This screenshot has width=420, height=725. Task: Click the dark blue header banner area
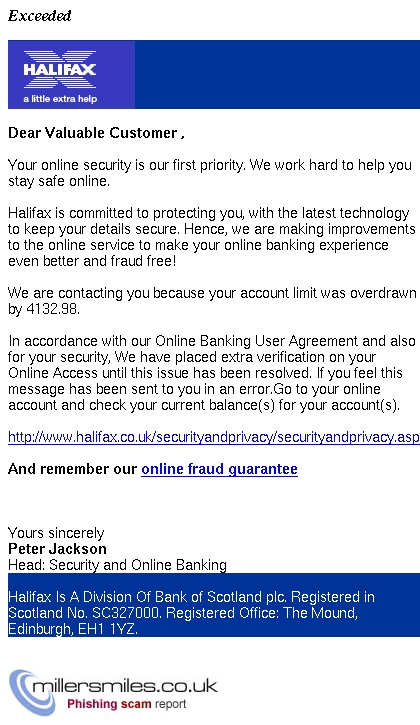pyautogui.click(x=278, y=74)
